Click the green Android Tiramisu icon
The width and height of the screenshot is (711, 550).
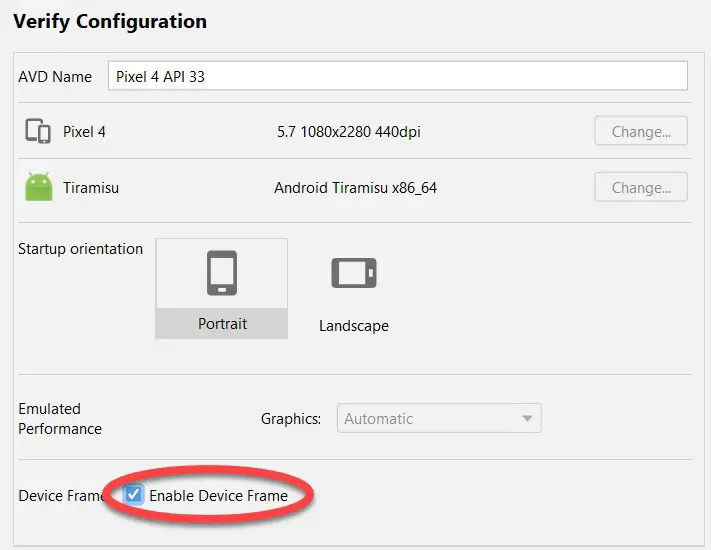click(39, 186)
